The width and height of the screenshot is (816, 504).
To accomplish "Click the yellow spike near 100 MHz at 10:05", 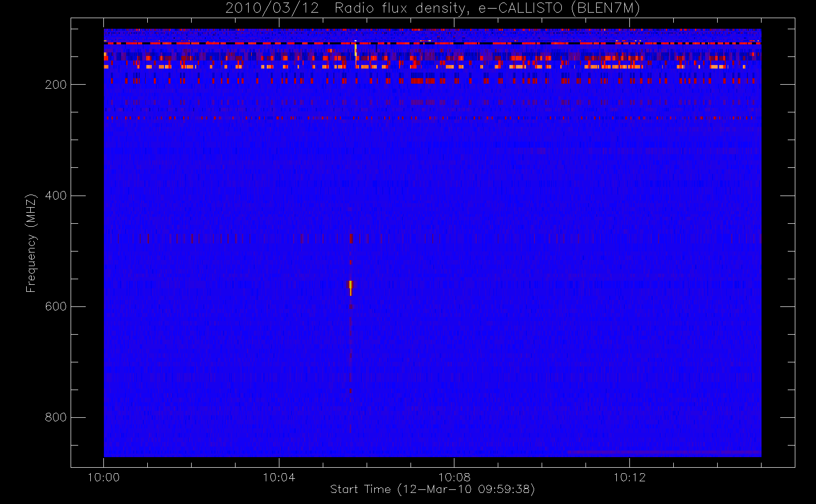I will [x=356, y=50].
